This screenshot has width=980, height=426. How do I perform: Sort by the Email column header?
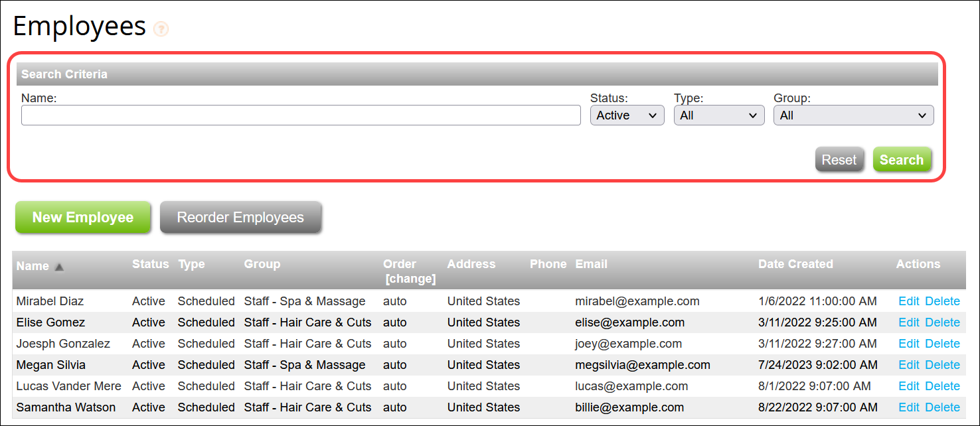(591, 264)
